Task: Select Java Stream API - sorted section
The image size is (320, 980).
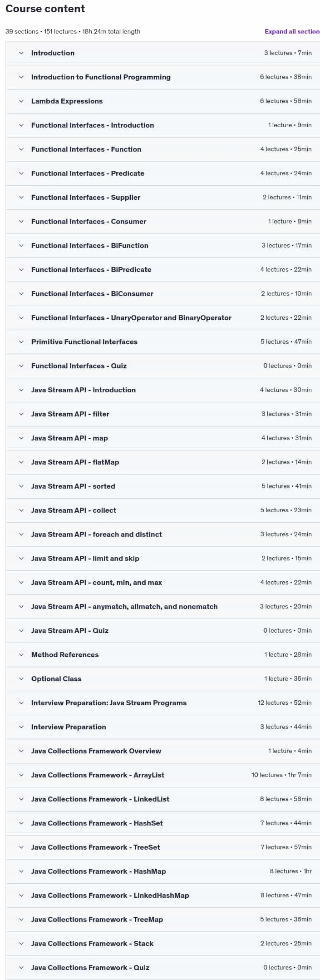Action: tap(163, 486)
